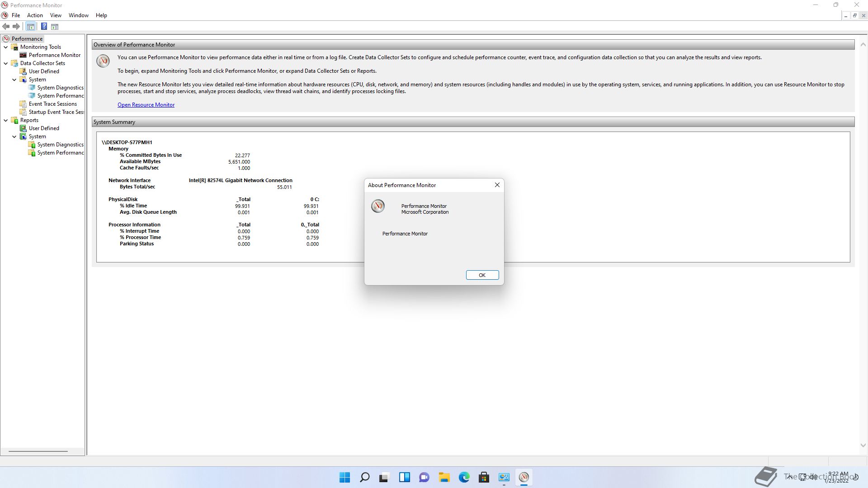Viewport: 868px width, 488px height.
Task: Open the Window menu
Action: (x=78, y=15)
